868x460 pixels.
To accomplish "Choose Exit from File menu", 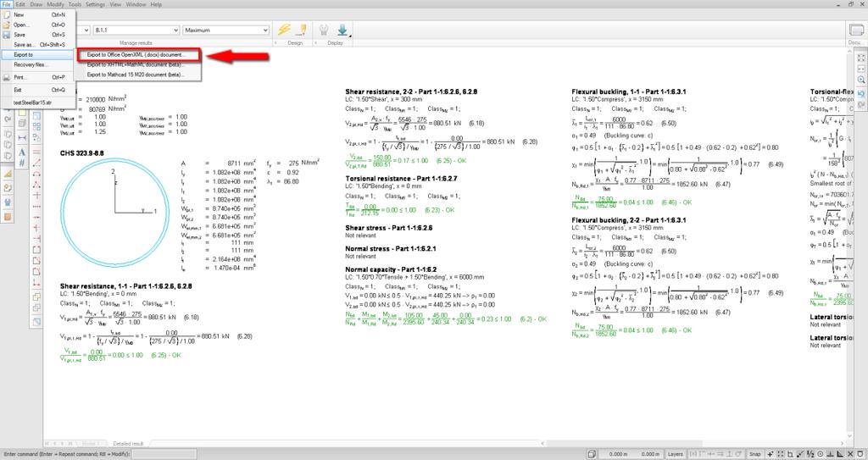I will [37, 90].
